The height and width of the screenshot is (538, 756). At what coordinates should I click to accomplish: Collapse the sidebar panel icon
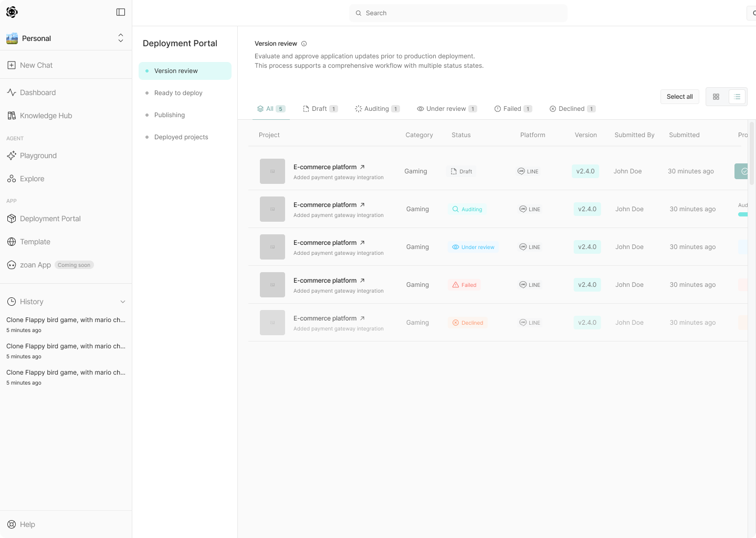[x=121, y=12]
